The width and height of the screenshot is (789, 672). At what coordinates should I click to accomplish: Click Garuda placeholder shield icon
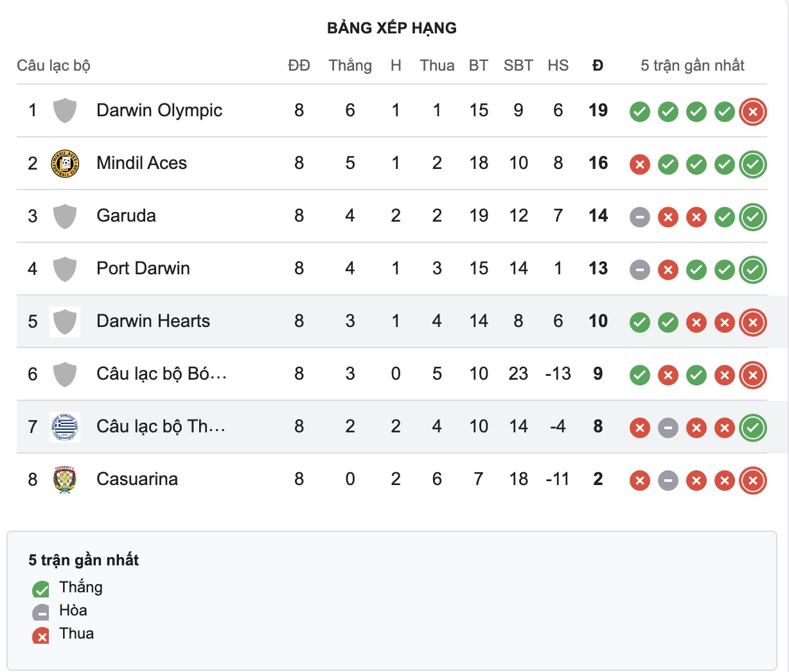click(65, 216)
